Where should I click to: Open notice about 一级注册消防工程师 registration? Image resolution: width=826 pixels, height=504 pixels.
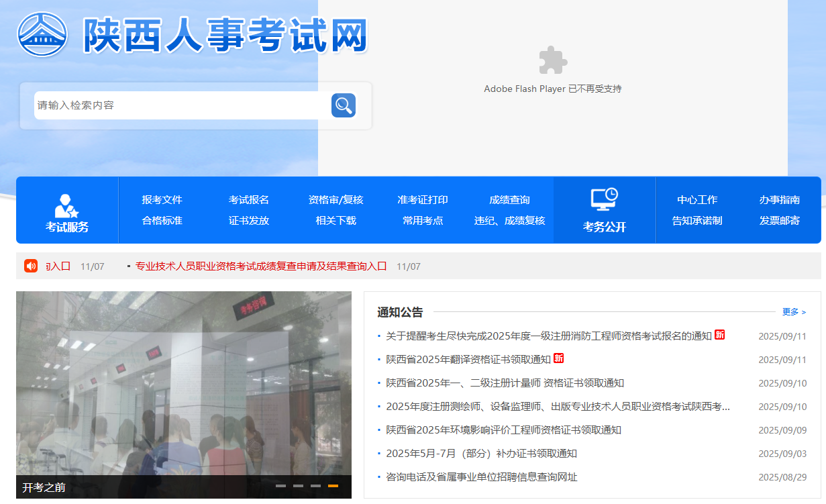click(x=548, y=336)
